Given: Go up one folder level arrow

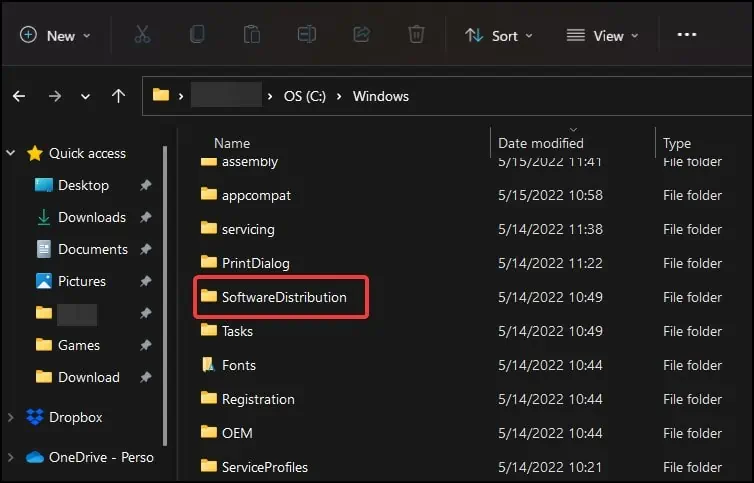Looking at the screenshot, I should coord(119,96).
